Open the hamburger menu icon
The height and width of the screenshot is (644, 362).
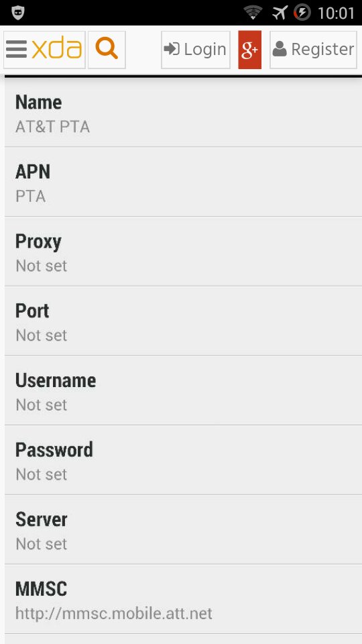coord(16,49)
